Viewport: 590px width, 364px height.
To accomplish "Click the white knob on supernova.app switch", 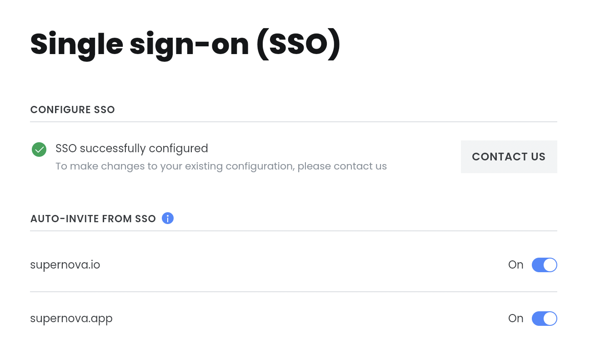I will point(550,319).
